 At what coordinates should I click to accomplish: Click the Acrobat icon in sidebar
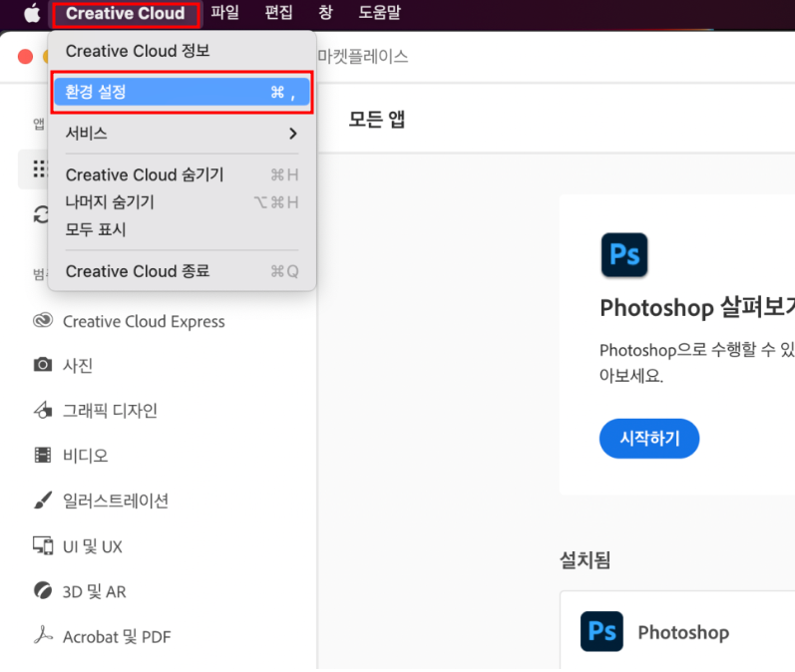pyautogui.click(x=43, y=635)
